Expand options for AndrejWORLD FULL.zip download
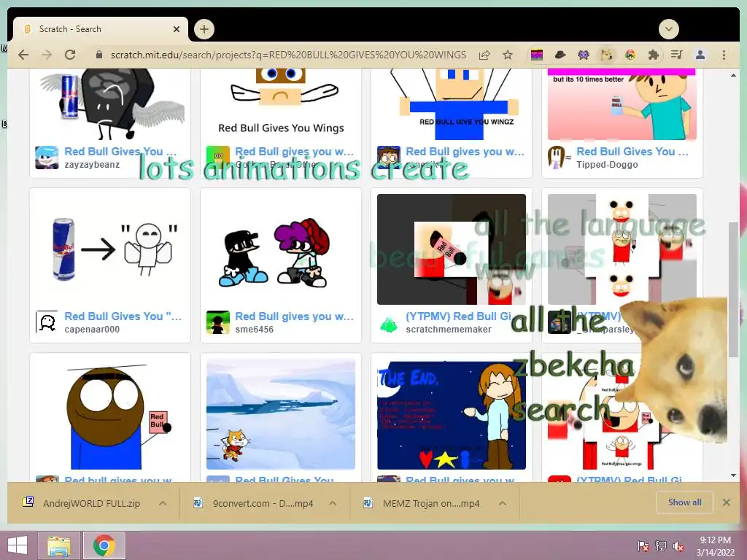Viewport: 747px width, 560px height. tap(163, 503)
